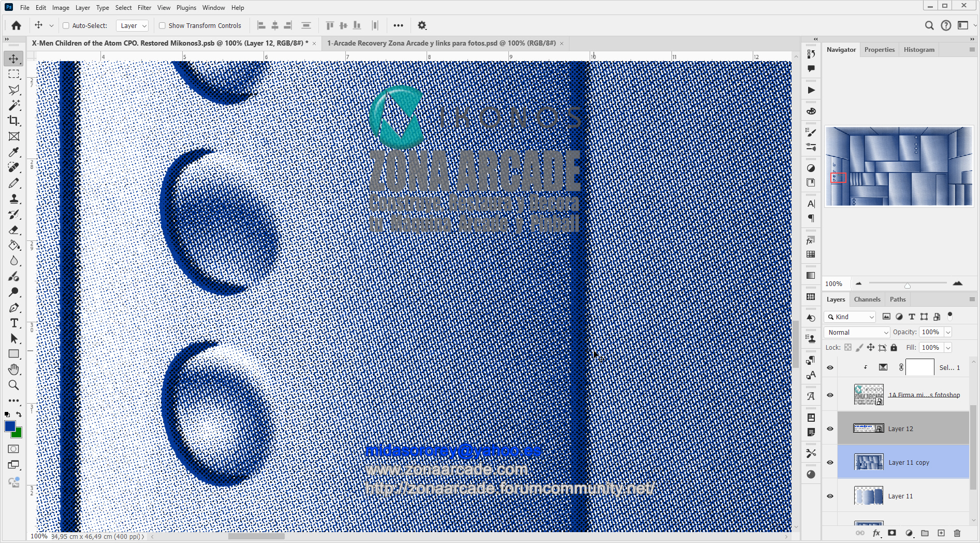Hide the Layer 12 layer

(830, 428)
